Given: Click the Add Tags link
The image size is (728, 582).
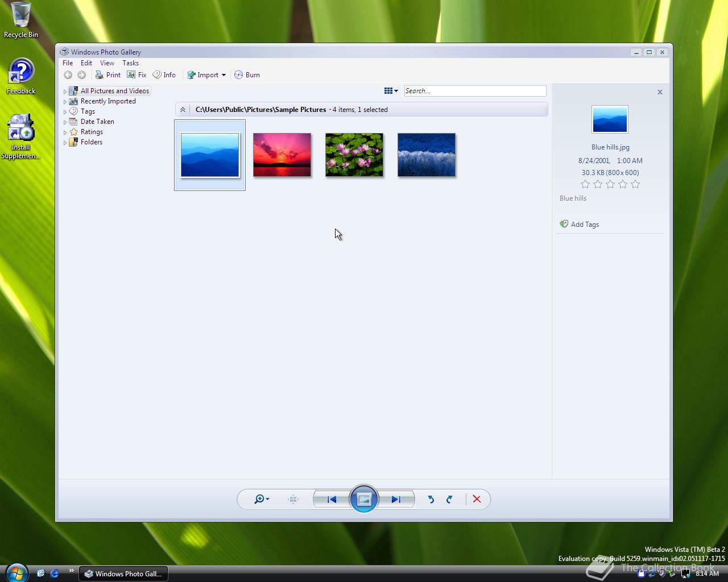Looking at the screenshot, I should point(579,225).
